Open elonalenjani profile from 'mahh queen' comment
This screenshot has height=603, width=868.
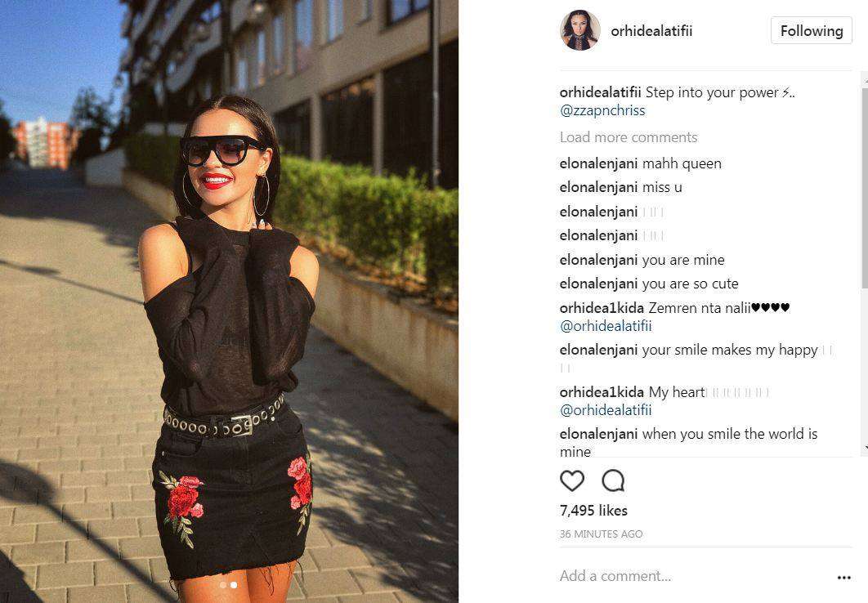(x=598, y=163)
